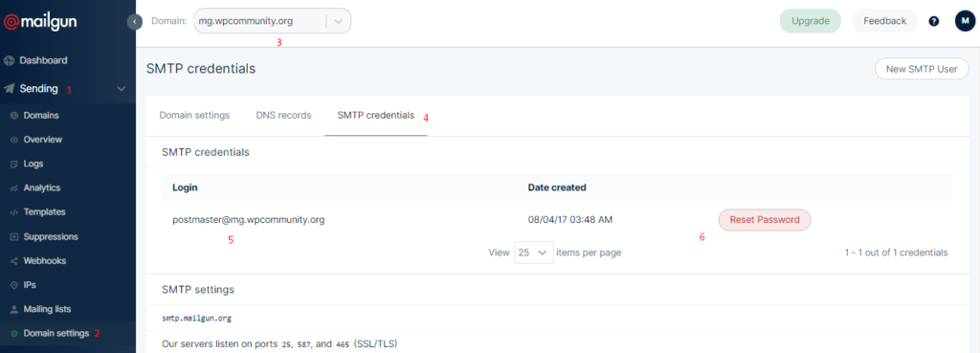Click the Dashboard globe icon
The width and height of the screenshot is (980, 353).
[9, 60]
